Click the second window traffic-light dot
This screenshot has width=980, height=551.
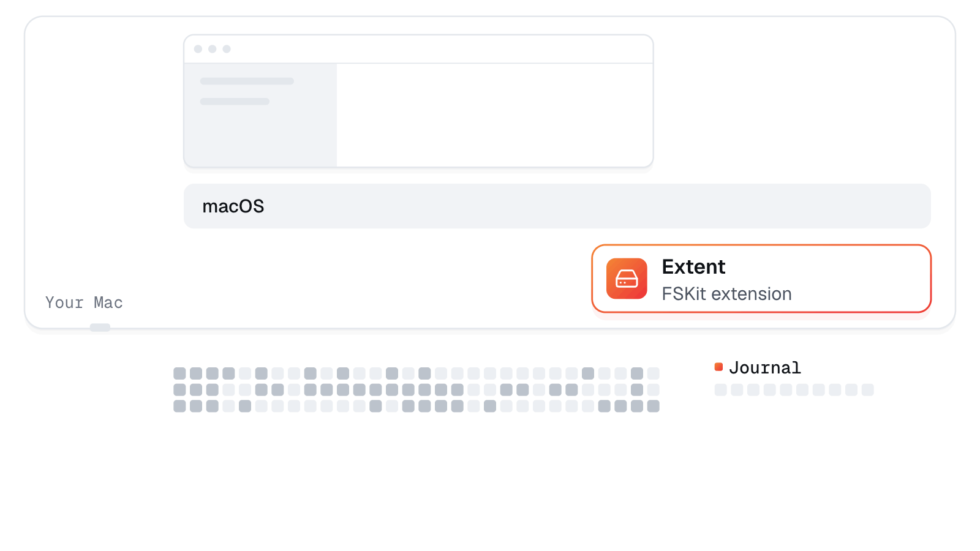click(213, 49)
